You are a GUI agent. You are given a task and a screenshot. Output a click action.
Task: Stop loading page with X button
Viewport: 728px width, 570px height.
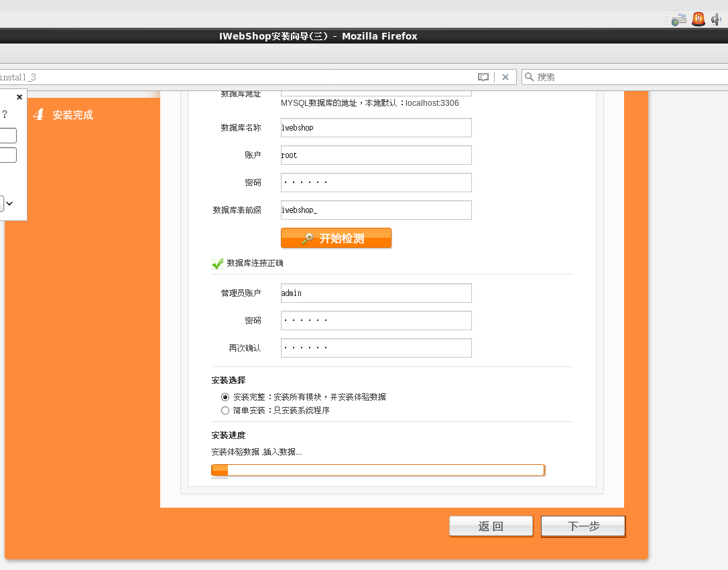(x=505, y=77)
